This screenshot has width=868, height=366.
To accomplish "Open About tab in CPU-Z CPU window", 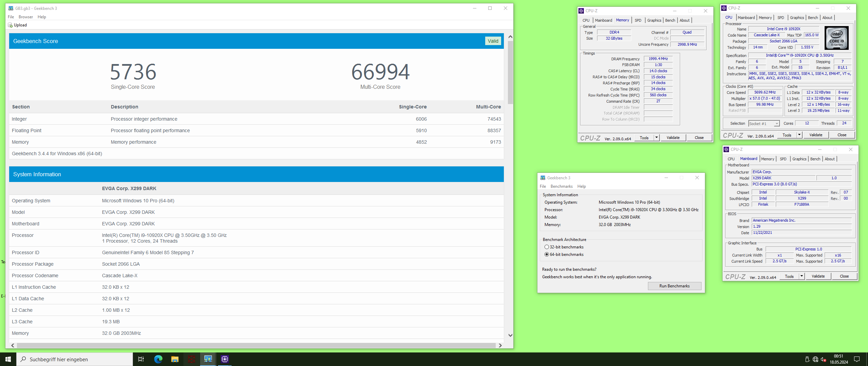I will click(x=827, y=18).
